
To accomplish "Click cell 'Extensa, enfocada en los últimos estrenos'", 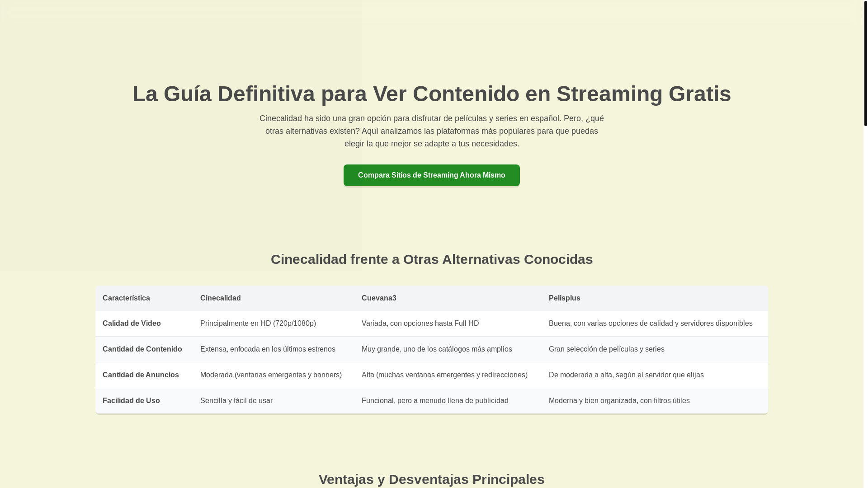I will [274, 349].
